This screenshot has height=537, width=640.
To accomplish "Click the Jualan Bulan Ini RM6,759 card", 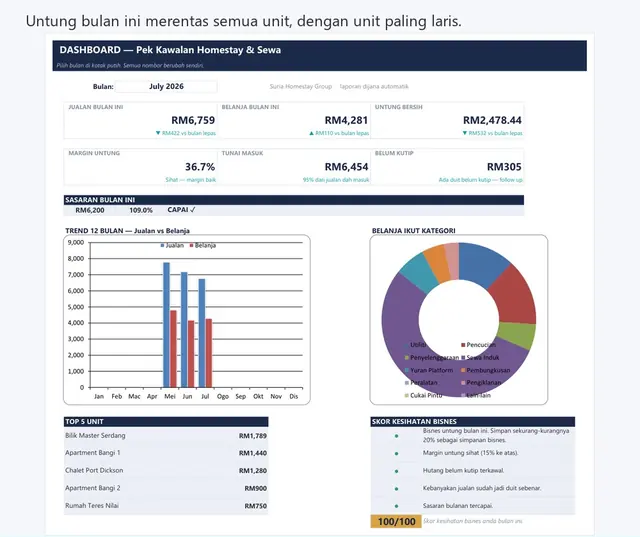I will (x=140, y=121).
